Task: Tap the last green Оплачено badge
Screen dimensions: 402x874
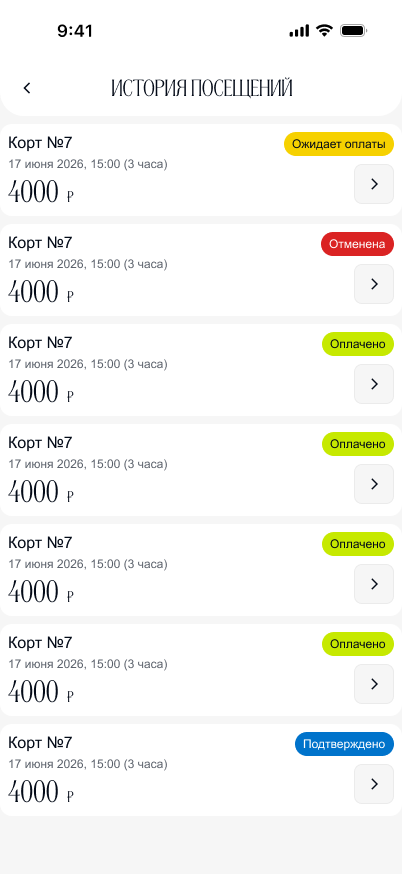Action: pos(358,644)
